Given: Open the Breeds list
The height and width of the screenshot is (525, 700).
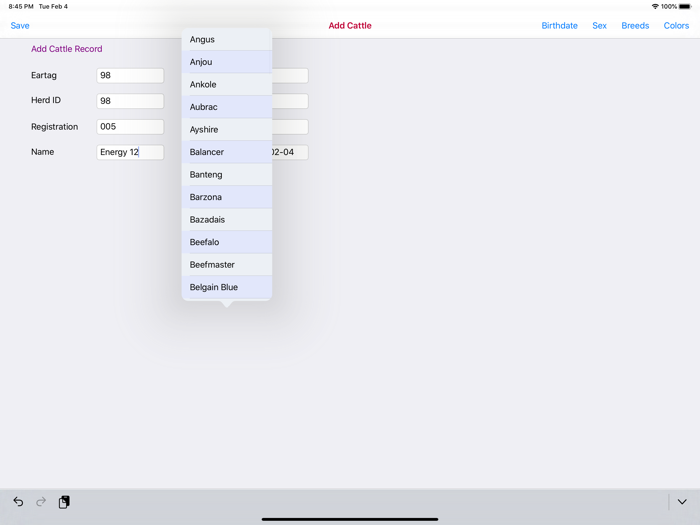Looking at the screenshot, I should pyautogui.click(x=635, y=25).
